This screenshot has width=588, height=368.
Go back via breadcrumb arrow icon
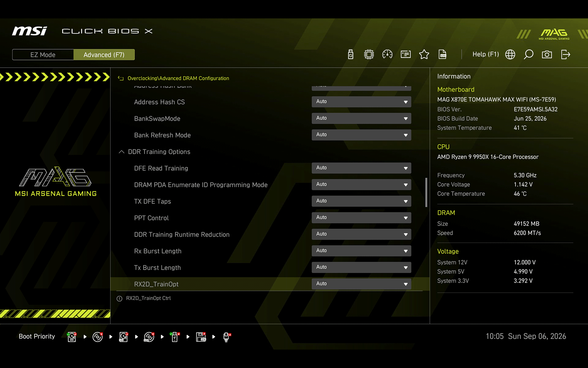point(121,78)
